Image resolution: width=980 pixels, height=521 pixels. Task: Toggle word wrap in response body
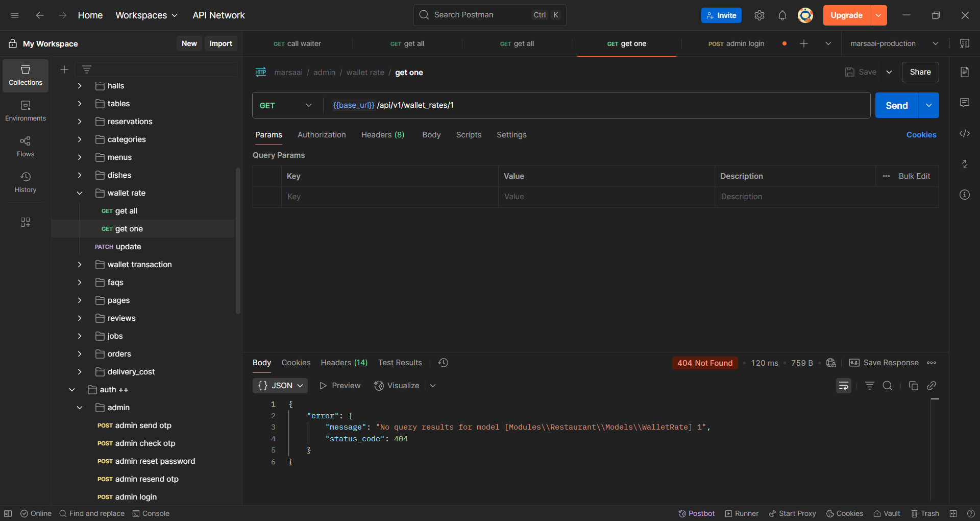(x=844, y=386)
